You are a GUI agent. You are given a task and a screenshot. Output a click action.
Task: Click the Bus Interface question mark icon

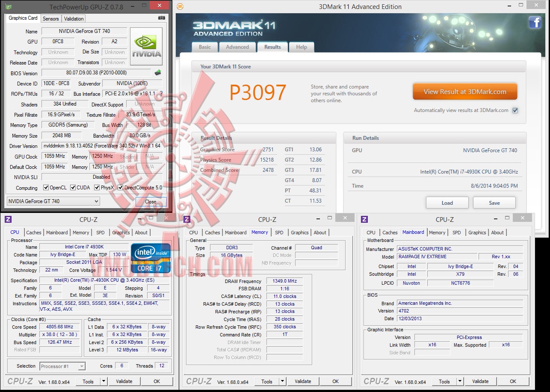(x=161, y=94)
